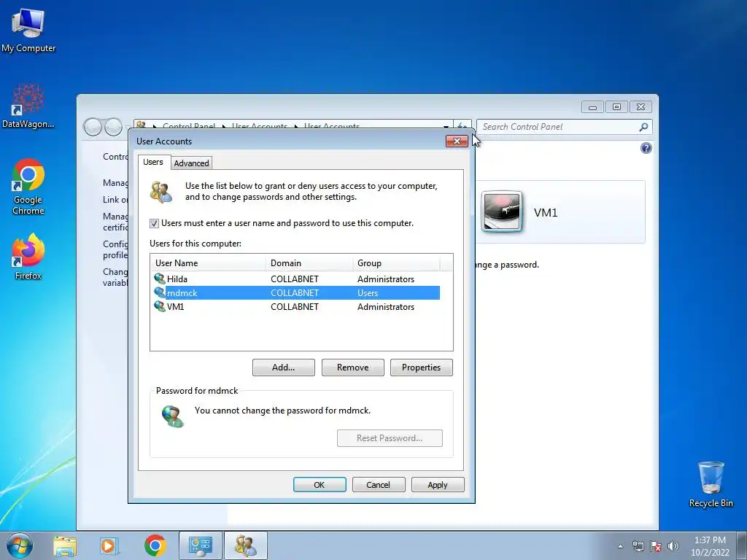The height and width of the screenshot is (560, 747).
Task: Open Google Chrome desktop shortcut
Action: point(28,187)
